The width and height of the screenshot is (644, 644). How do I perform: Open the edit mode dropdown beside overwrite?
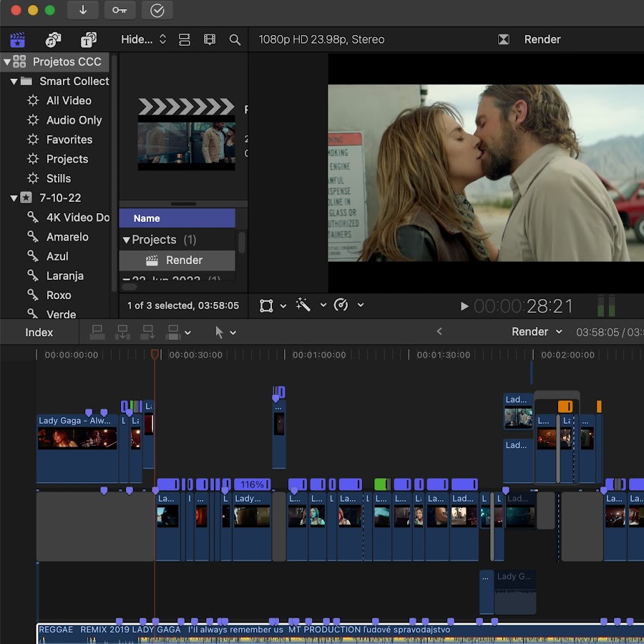coord(187,333)
